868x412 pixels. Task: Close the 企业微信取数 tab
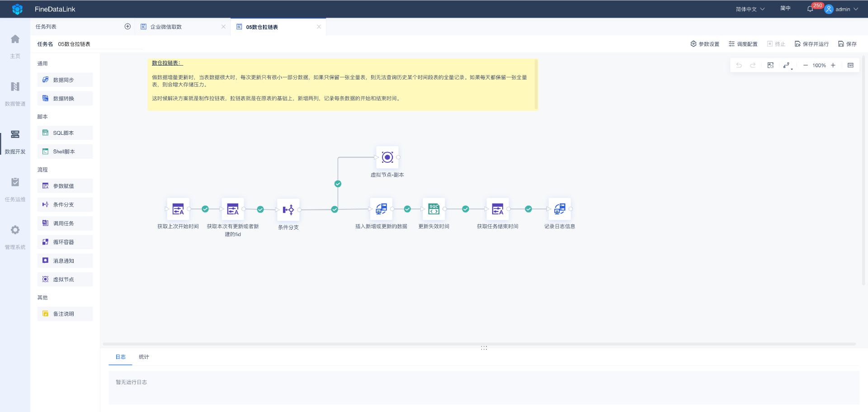coord(223,27)
